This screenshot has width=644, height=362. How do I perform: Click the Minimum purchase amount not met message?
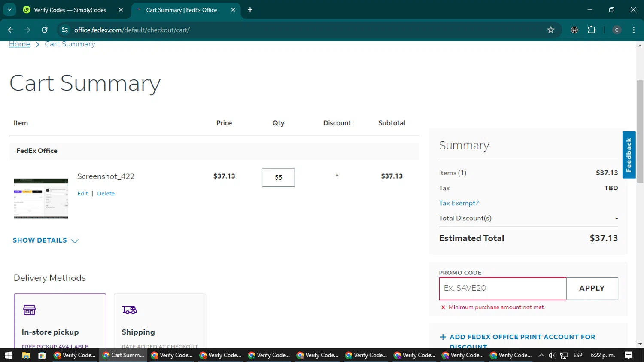coord(497,307)
